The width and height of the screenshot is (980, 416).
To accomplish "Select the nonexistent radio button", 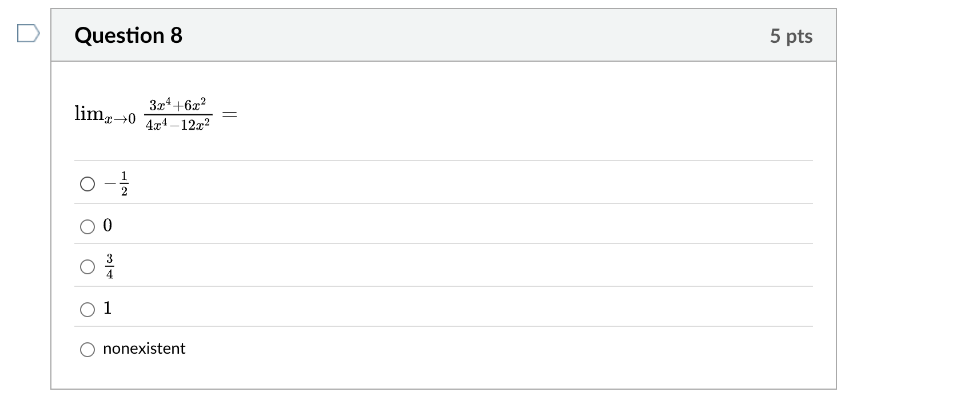I will point(87,350).
